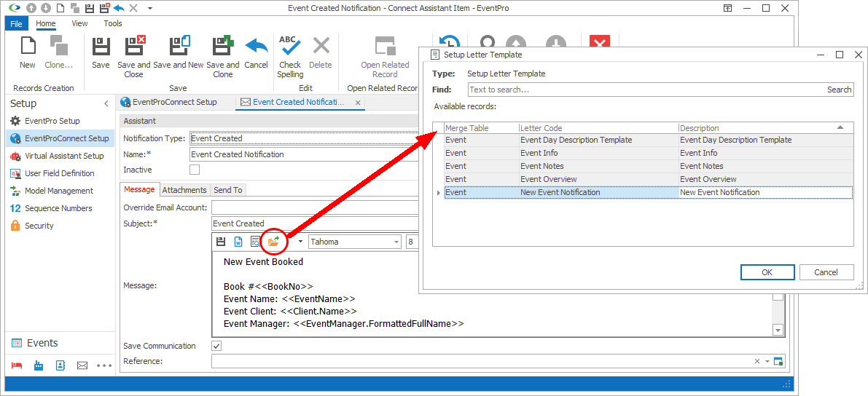Click the envelope icon in navigation bar

(x=82, y=365)
